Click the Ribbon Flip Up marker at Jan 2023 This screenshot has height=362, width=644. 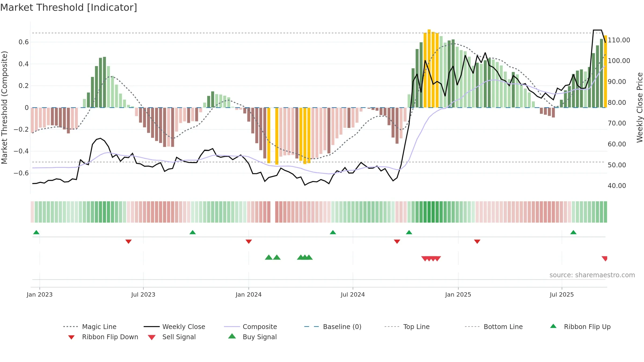36,232
